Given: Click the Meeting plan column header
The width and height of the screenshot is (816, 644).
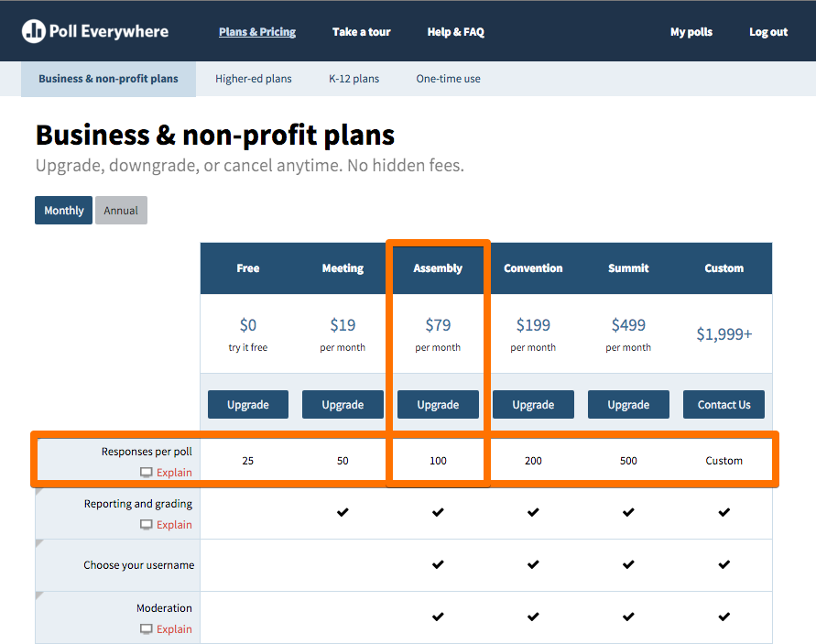Looking at the screenshot, I should 343,268.
